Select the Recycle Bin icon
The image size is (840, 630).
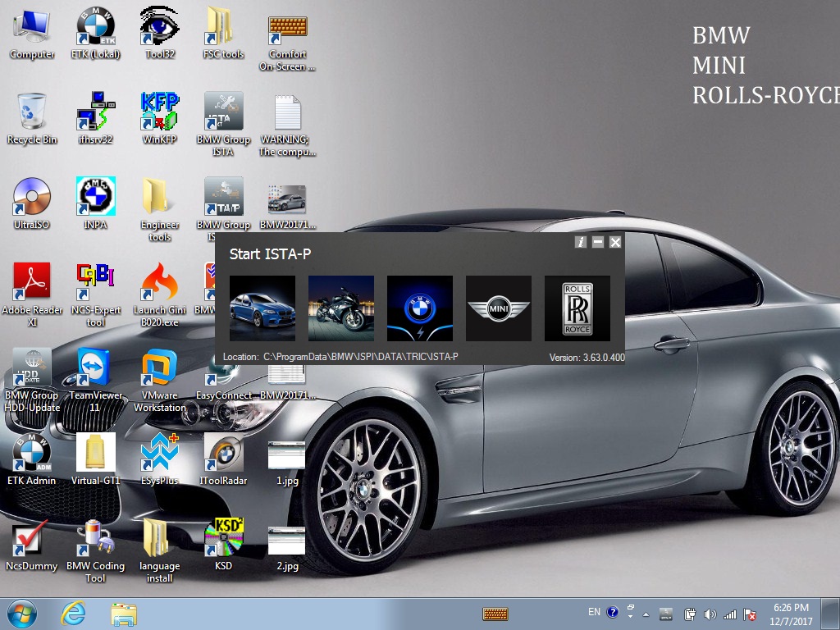click(32, 119)
